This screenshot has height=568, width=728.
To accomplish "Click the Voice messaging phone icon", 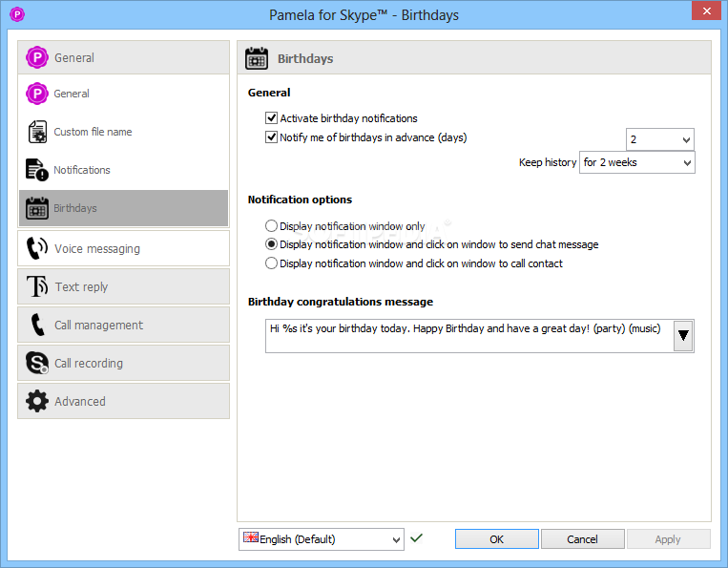I will click(x=37, y=248).
